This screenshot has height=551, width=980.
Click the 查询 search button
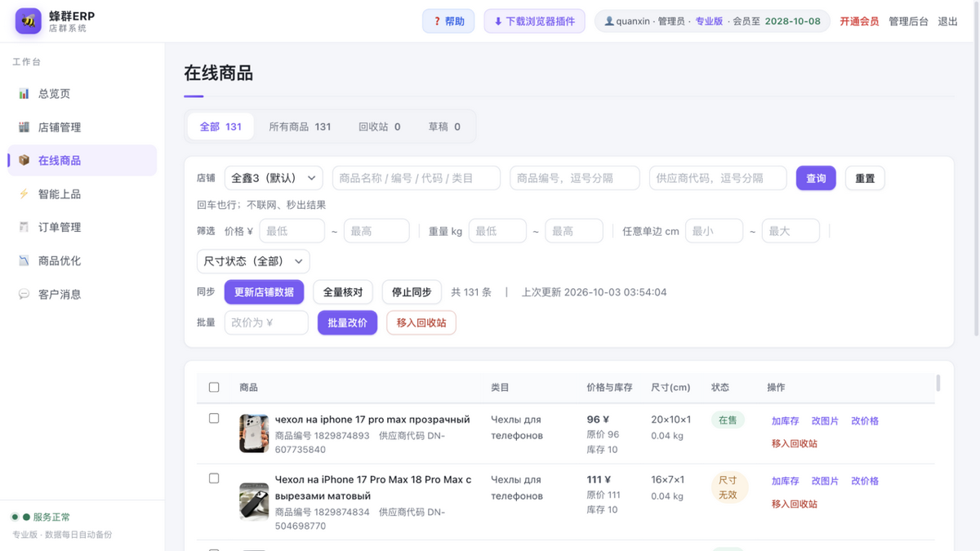[816, 178]
